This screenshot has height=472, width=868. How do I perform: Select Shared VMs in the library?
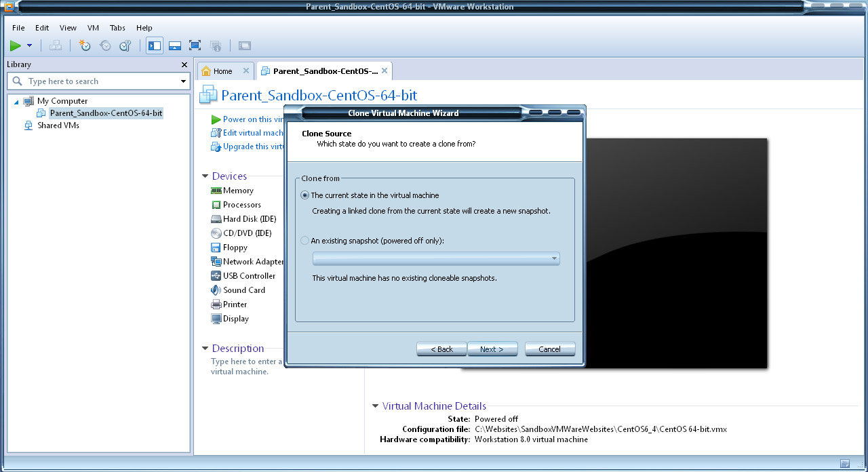[58, 125]
